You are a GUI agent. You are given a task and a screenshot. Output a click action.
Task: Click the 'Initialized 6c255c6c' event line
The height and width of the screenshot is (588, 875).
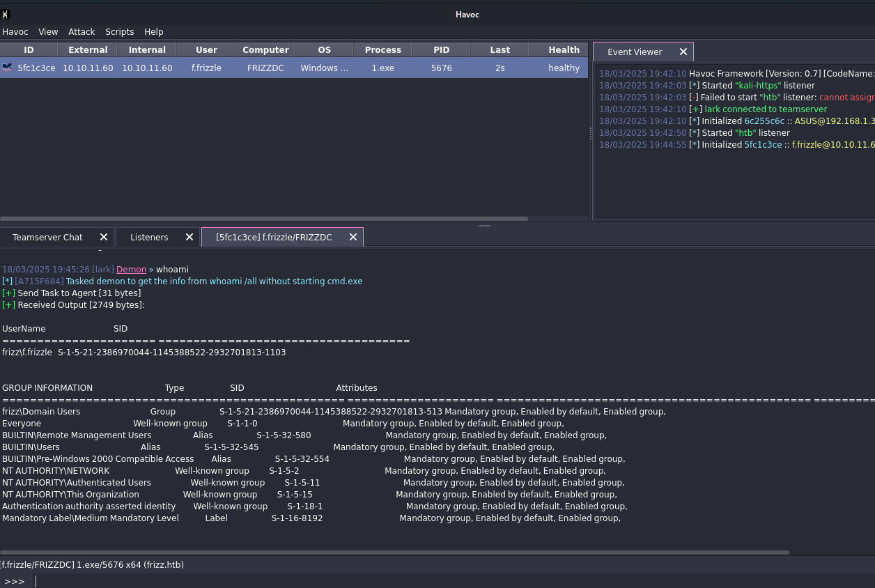pyautogui.click(x=736, y=121)
